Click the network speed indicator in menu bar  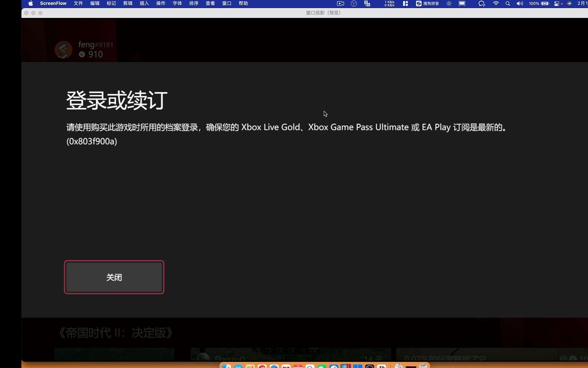[389, 4]
